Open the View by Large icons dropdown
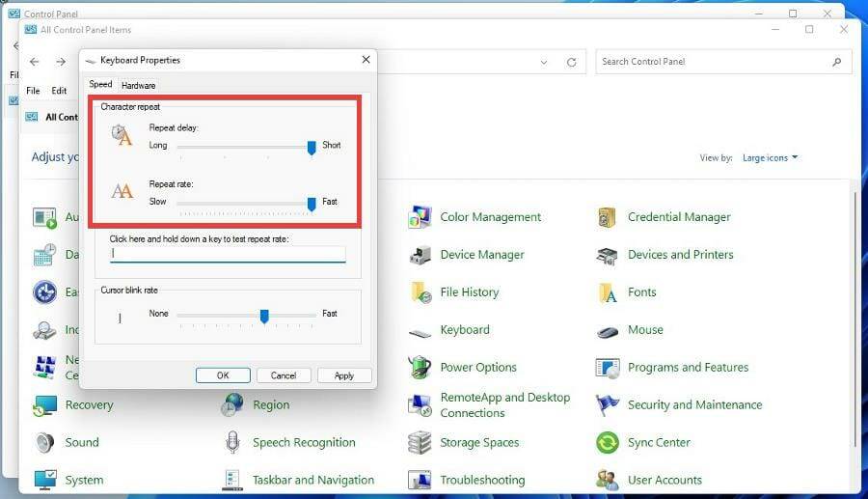 (770, 158)
